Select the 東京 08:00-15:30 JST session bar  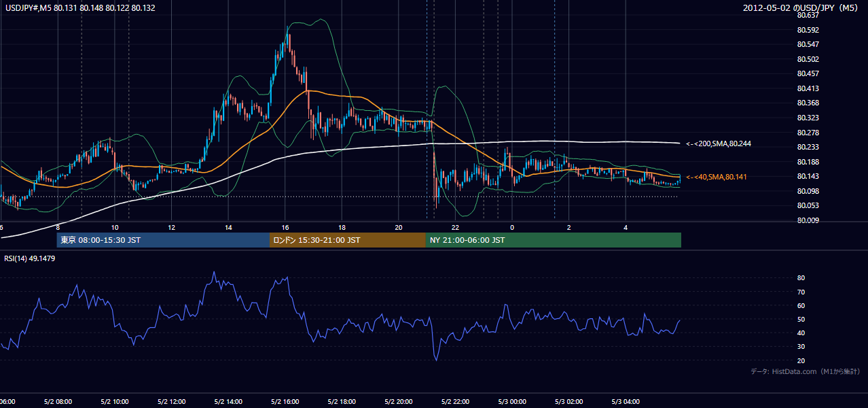[163, 240]
